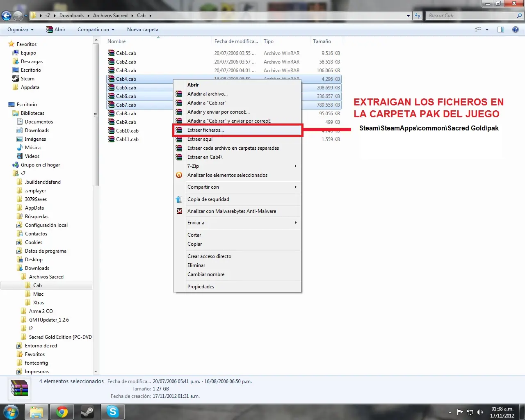525x420 pixels.
Task: Toggle the preview pane icon
Action: [x=500, y=30]
